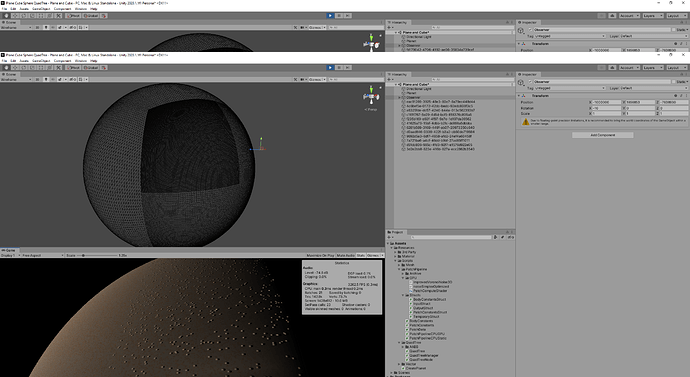
Task: Expand the Observer object in front Hierarchy
Action: (399, 97)
